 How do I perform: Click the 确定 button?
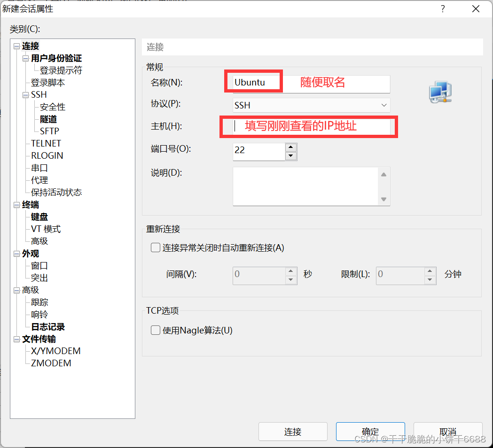coord(370,432)
